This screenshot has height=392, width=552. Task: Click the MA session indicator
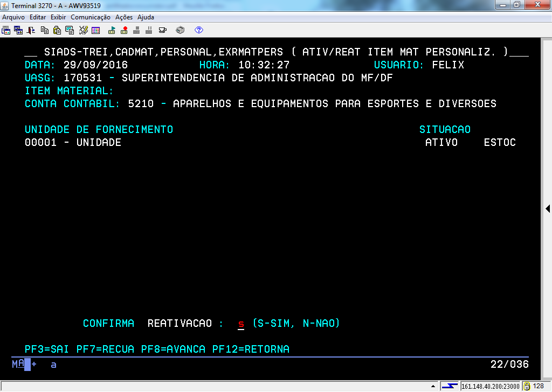(18, 364)
